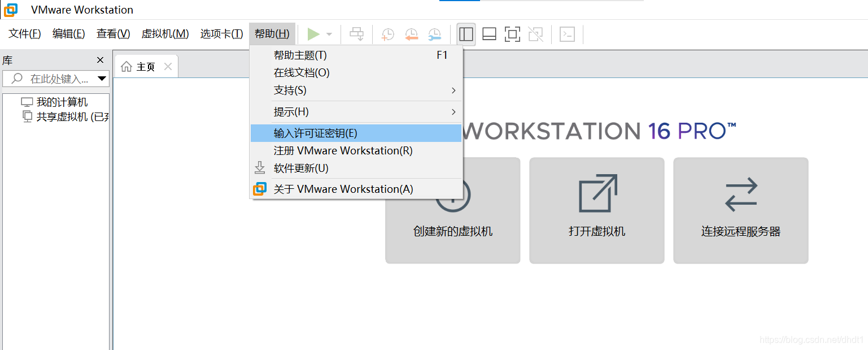This screenshot has height=350, width=868.
Task: Click 软件更新(U) menu entry
Action: click(357, 168)
